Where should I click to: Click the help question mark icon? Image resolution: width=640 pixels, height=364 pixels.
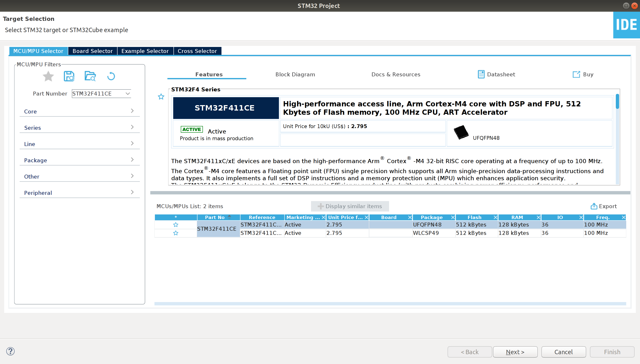point(10,351)
